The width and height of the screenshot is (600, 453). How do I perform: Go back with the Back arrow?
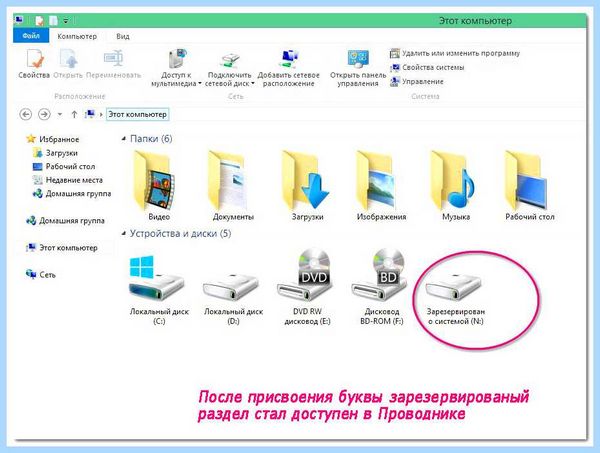[x=26, y=114]
